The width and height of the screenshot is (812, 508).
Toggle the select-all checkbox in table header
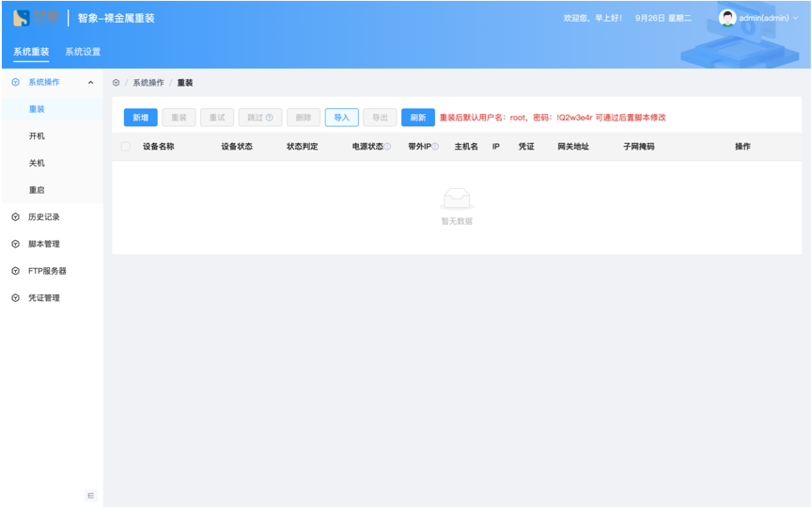[126, 147]
